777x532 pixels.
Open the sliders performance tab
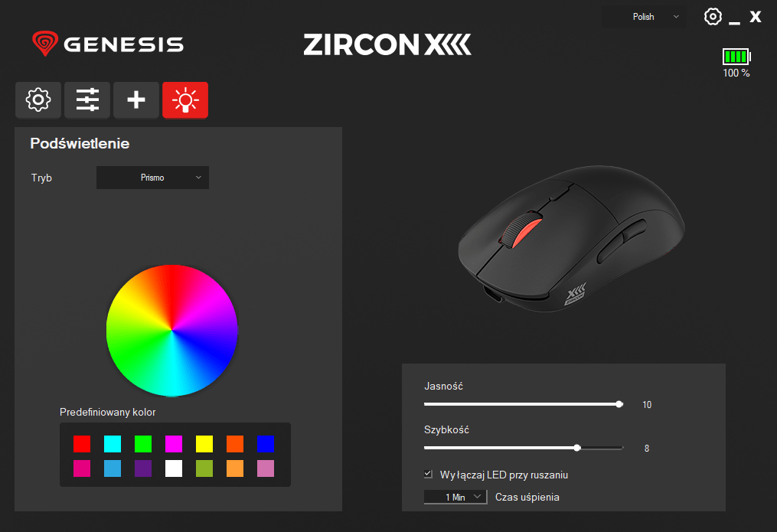pos(87,100)
